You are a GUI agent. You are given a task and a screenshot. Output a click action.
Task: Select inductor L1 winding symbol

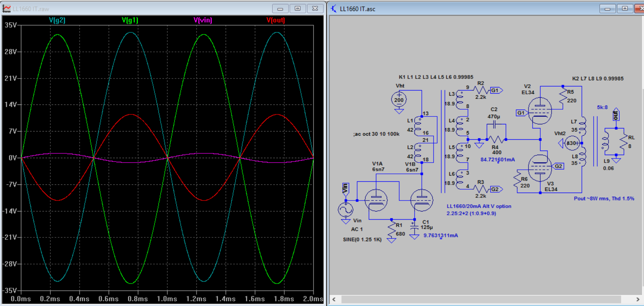[418, 126]
